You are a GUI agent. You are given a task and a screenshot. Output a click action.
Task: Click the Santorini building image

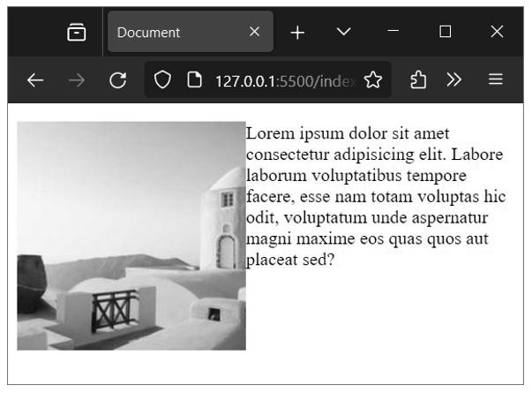[131, 236]
